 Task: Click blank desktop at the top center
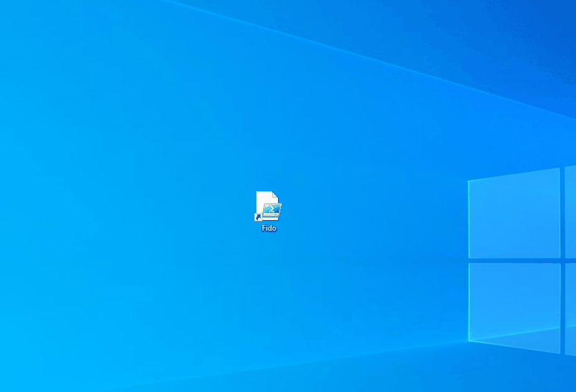(287, 25)
